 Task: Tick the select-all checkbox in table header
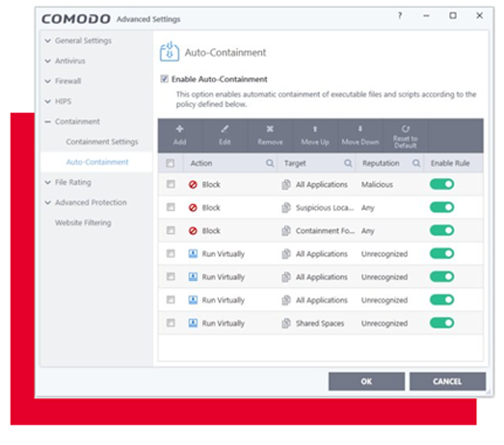(x=171, y=163)
